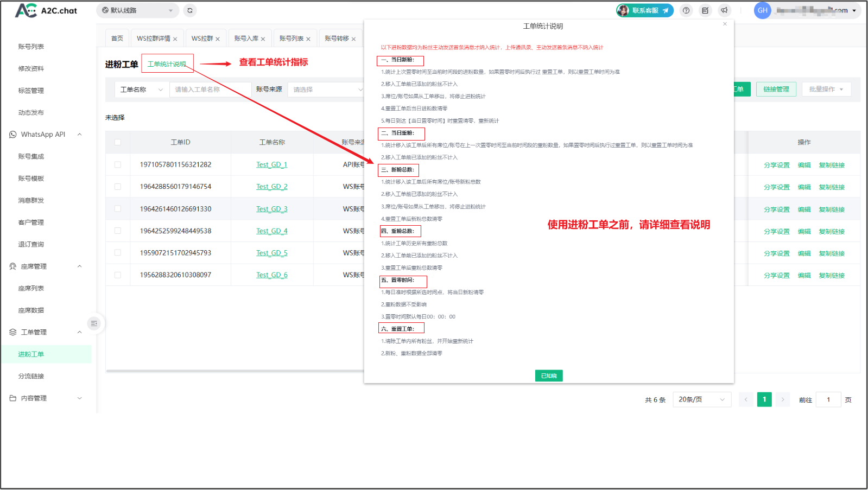Close the 工单统计说明 dialog with X
This screenshot has width=868, height=490.
click(725, 24)
